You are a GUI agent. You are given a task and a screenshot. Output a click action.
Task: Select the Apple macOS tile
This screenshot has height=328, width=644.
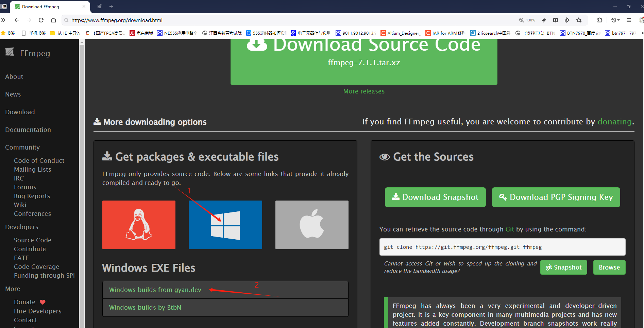pyautogui.click(x=312, y=225)
